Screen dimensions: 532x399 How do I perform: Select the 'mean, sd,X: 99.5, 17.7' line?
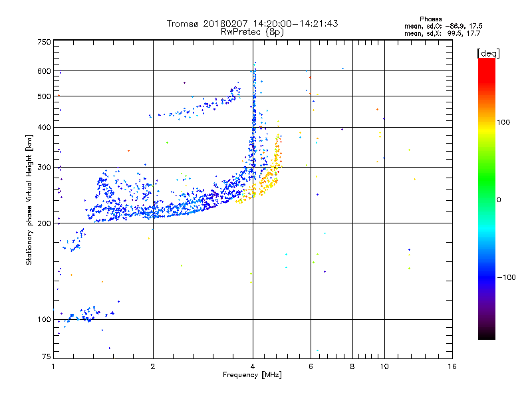442,33
